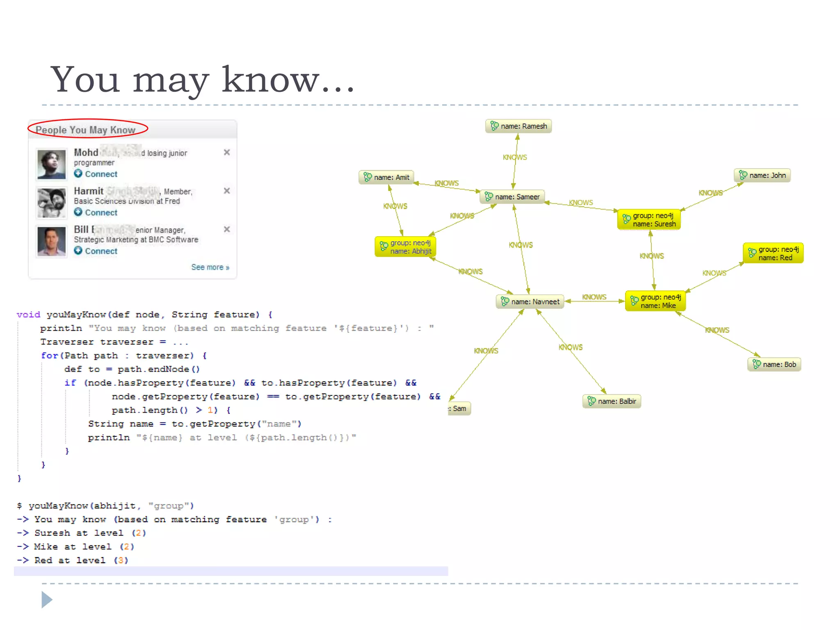Click Connect under Harmit's profile
This screenshot has height=630, width=840.
click(101, 212)
